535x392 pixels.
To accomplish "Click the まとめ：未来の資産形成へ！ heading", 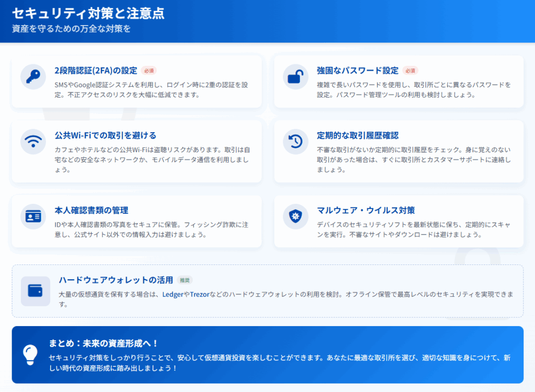I will (x=103, y=343).
